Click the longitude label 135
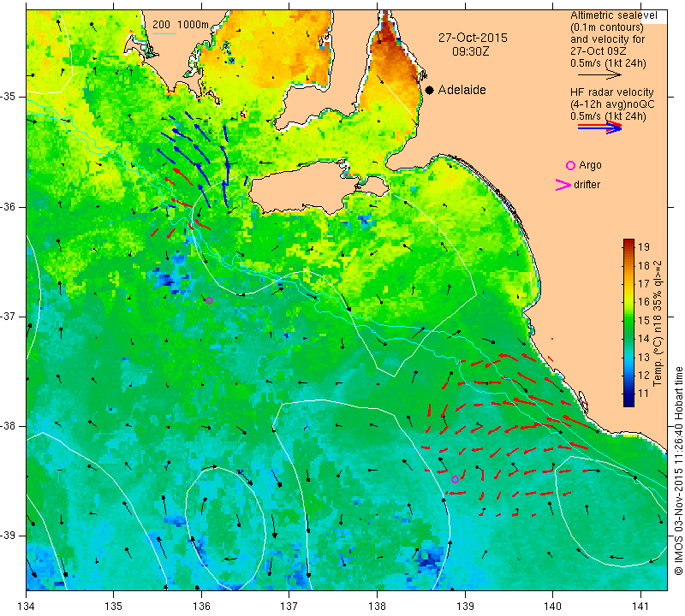Screen dimensions: 685x616 [114, 607]
